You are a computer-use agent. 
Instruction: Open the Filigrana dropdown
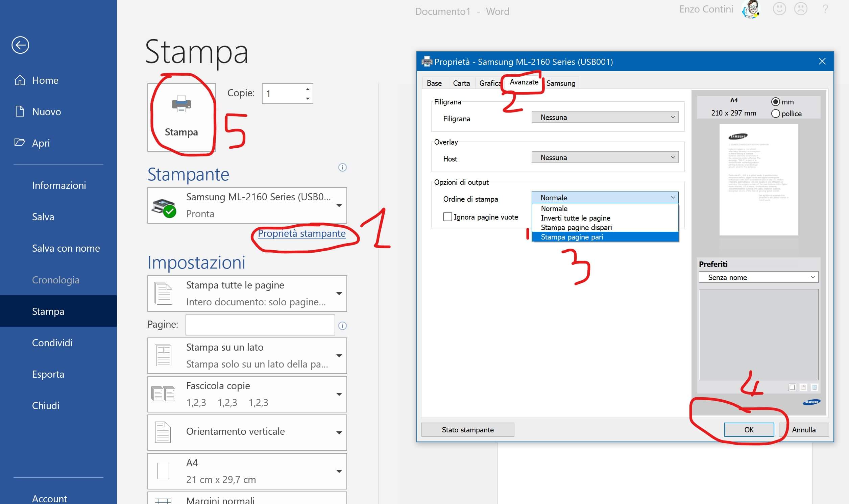click(x=604, y=118)
